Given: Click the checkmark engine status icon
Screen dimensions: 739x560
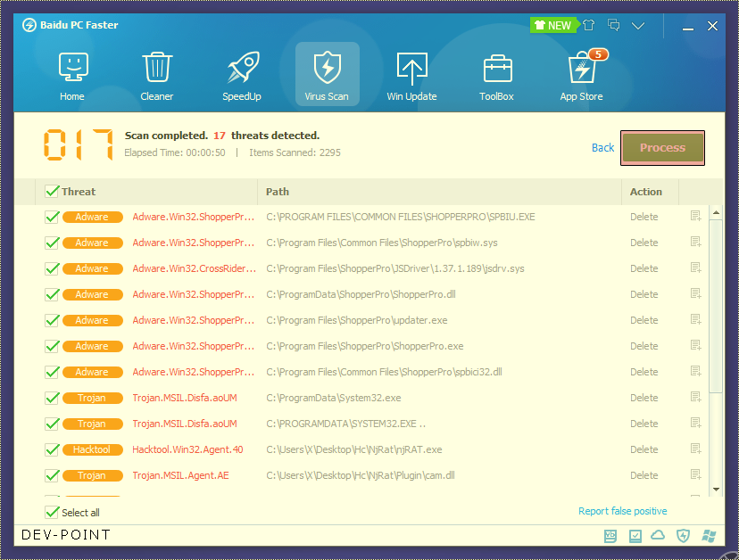Looking at the screenshot, I should coord(635,536).
